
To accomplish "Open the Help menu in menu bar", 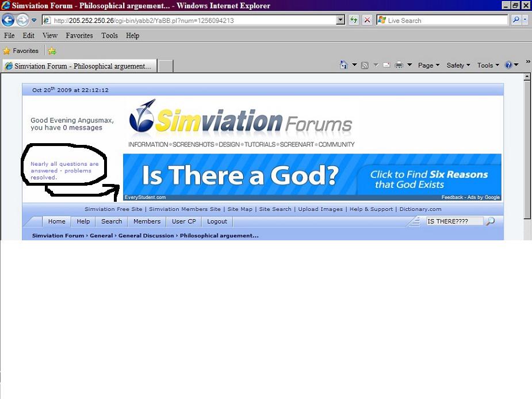I will coord(133,36).
